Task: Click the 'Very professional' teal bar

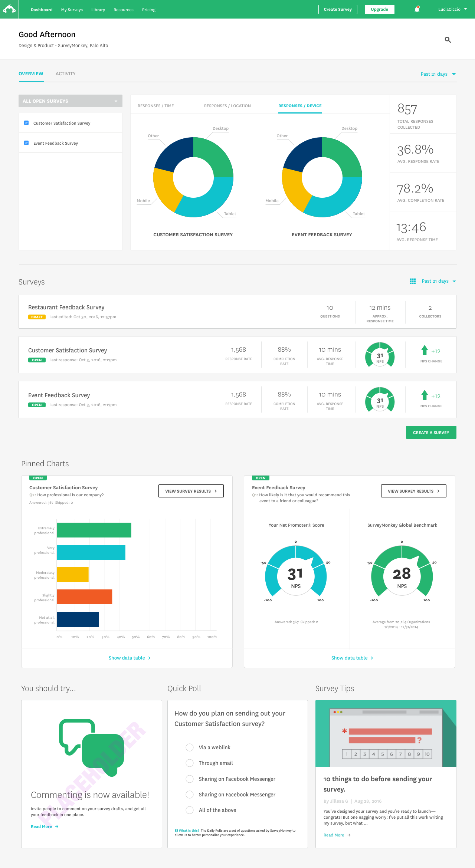Action: (91, 552)
